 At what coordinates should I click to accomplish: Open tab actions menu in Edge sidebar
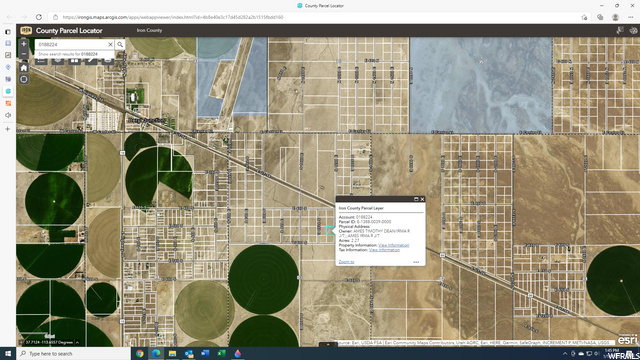(8, 31)
